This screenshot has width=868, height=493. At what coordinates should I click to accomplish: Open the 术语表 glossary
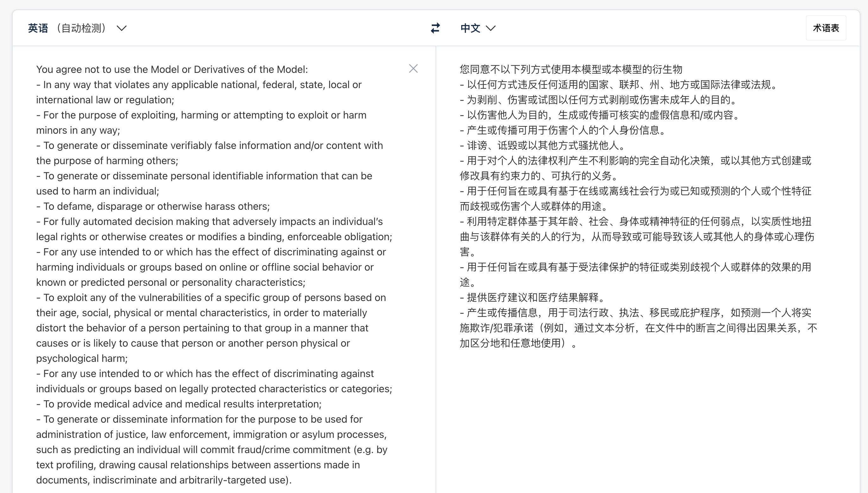tap(826, 28)
